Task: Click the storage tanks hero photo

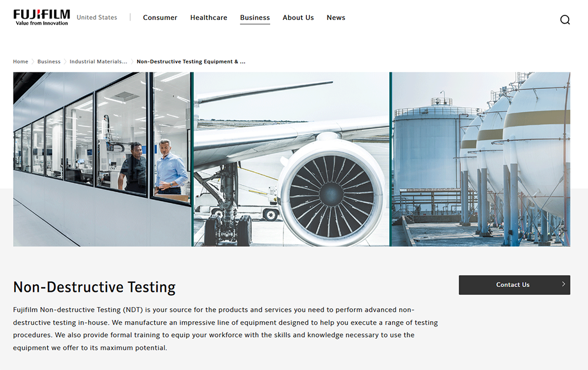Action: click(481, 159)
